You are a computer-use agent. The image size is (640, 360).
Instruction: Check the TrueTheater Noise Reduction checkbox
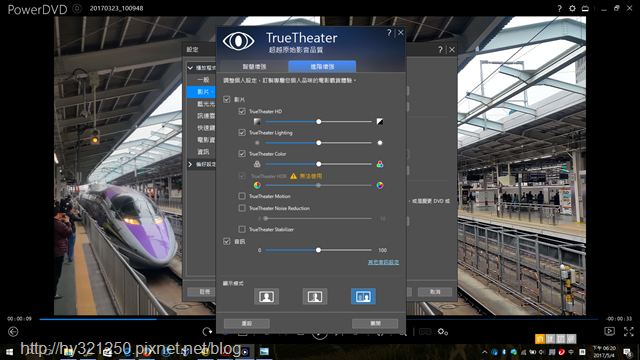tap(242, 208)
